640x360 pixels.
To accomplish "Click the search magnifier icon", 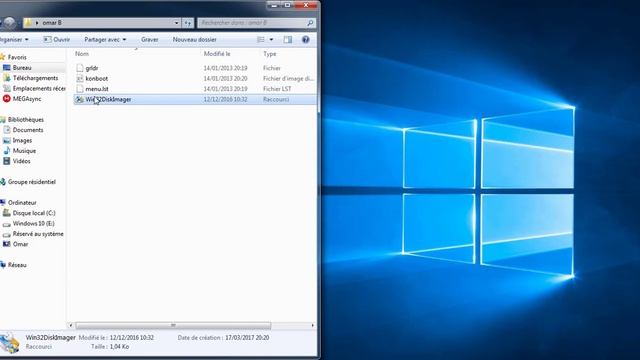I will pyautogui.click(x=310, y=23).
